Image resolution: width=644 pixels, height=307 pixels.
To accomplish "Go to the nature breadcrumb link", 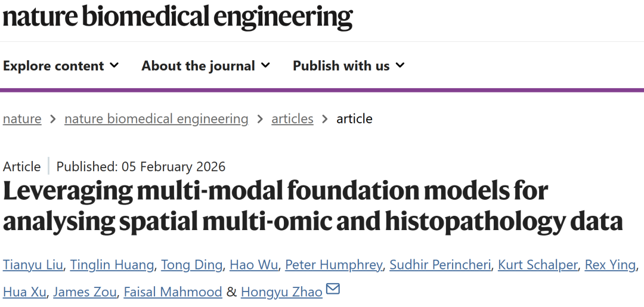I will click(22, 119).
